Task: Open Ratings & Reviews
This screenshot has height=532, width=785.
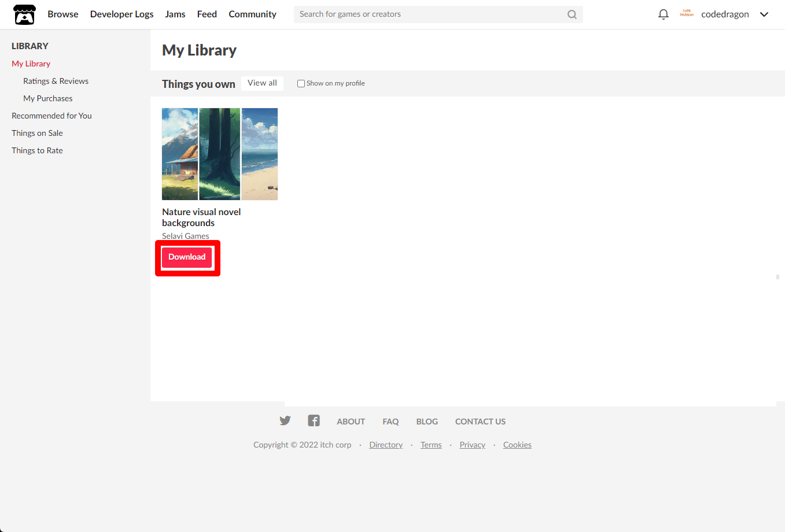Action: [56, 81]
